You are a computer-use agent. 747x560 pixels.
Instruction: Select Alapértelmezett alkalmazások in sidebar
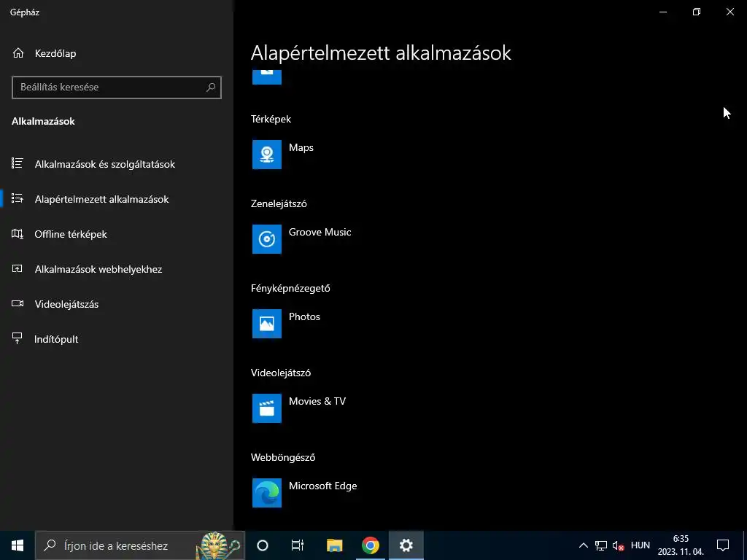click(101, 199)
